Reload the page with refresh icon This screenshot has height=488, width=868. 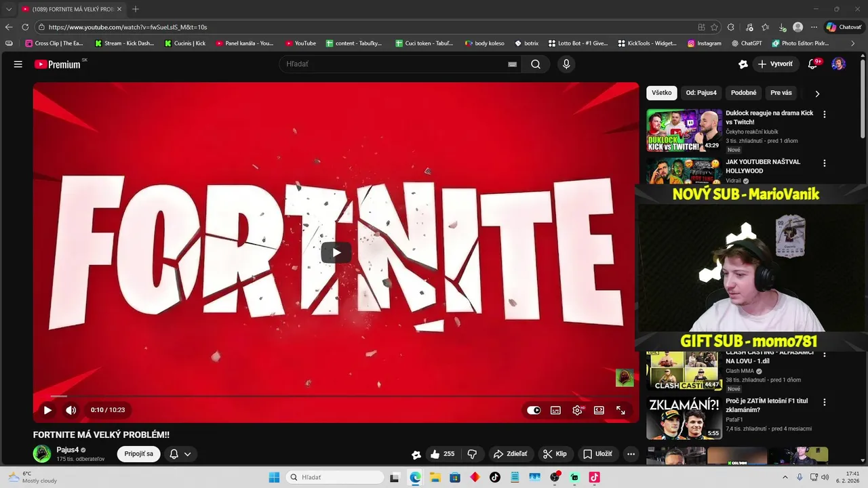[25, 27]
